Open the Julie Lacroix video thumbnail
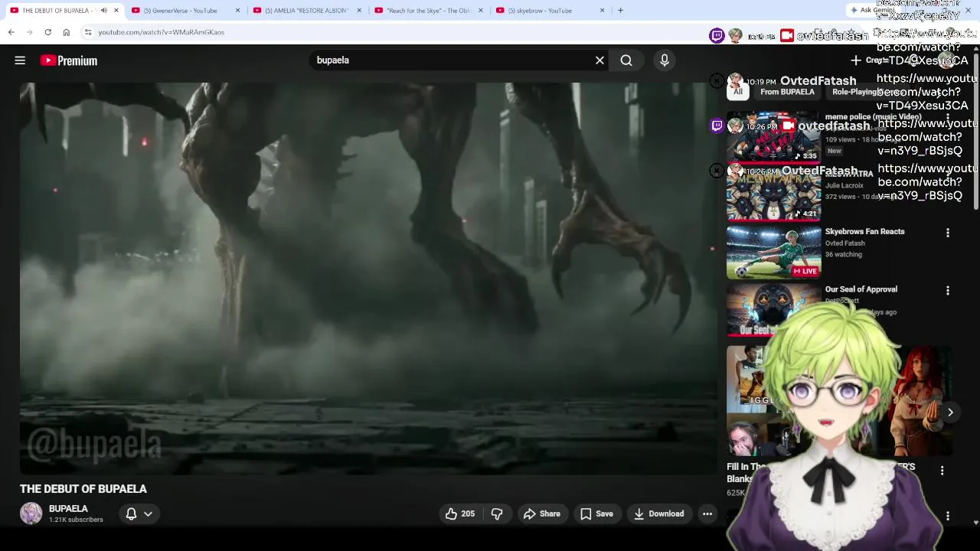Image resolution: width=980 pixels, height=551 pixels. (x=773, y=195)
